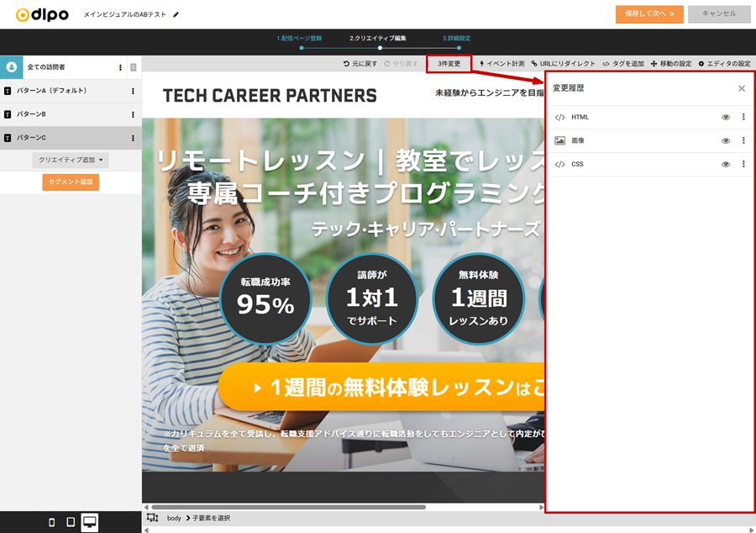Click 元に戻す undo button
The height and width of the screenshot is (533, 756).
coord(360,64)
